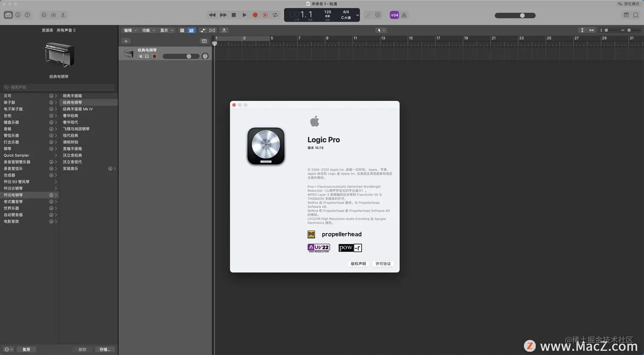The width and height of the screenshot is (644, 355).
Task: Open the Loop Browser button
Action: tap(635, 15)
